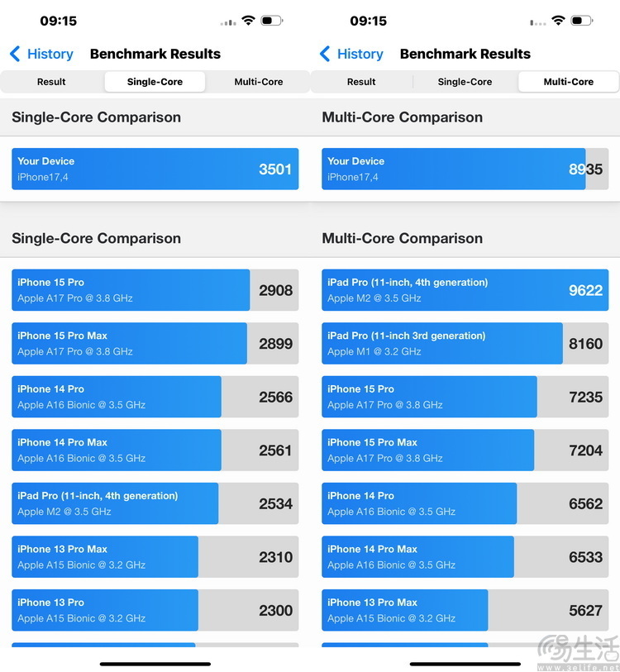Tap cellular signal bars in right status bar

(x=538, y=22)
